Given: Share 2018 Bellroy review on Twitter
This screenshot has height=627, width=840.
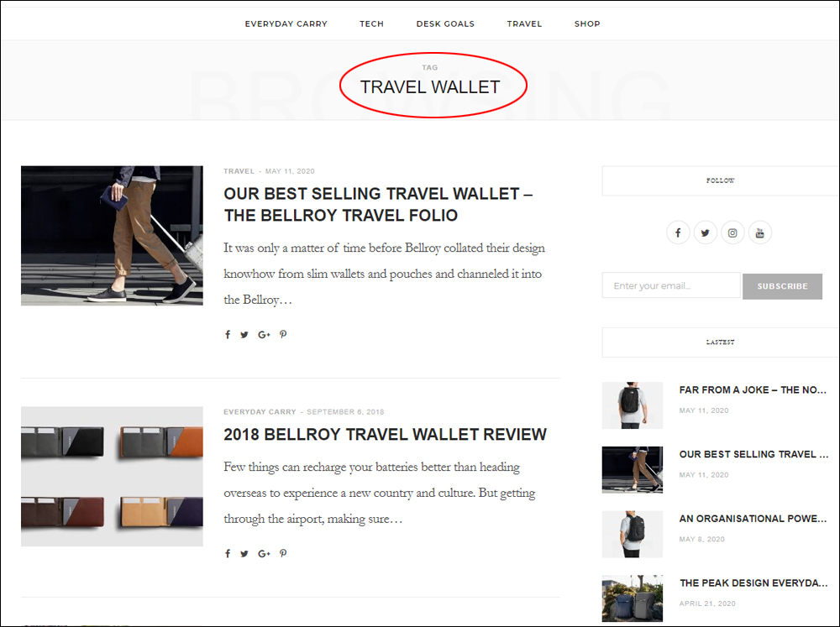Looking at the screenshot, I should click(244, 554).
